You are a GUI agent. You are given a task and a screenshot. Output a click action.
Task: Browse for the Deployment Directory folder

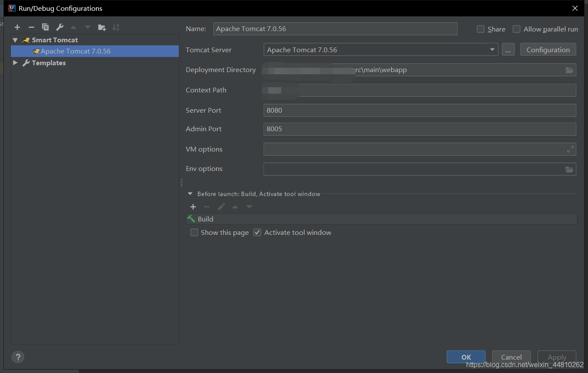[569, 70]
